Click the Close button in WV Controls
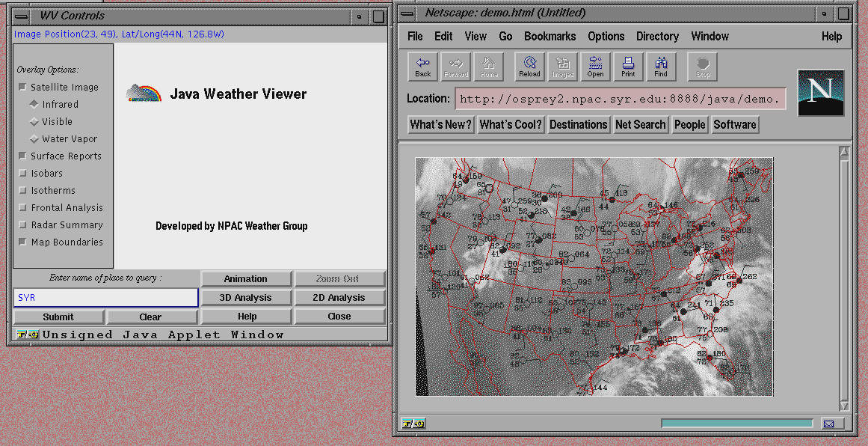Screen dimensions: 868x446 pos(339,317)
